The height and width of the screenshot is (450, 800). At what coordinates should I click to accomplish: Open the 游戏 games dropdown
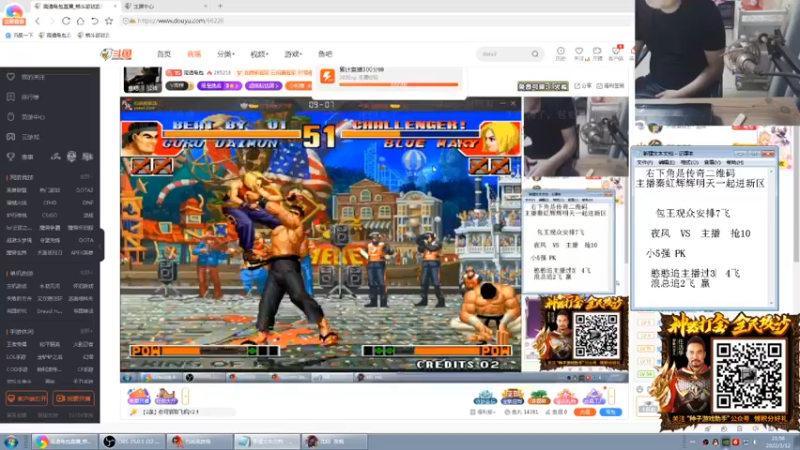click(293, 54)
